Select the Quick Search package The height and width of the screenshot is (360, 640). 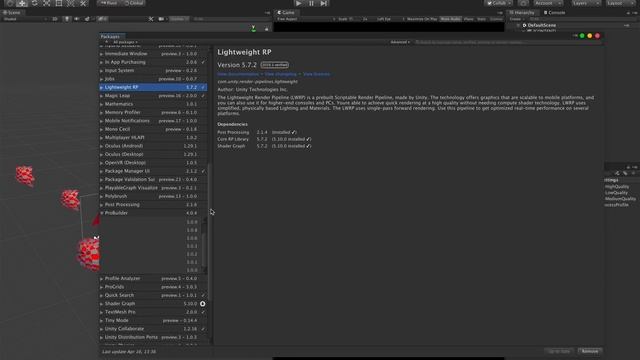[153, 296]
